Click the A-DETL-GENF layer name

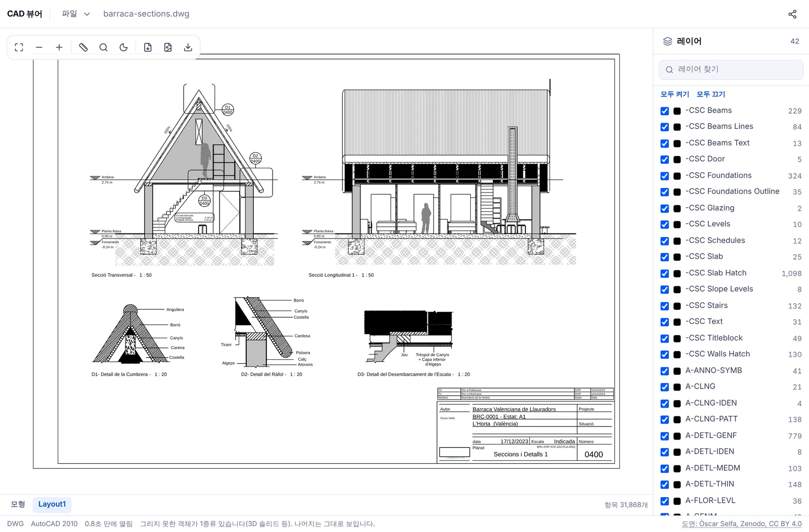(x=711, y=436)
